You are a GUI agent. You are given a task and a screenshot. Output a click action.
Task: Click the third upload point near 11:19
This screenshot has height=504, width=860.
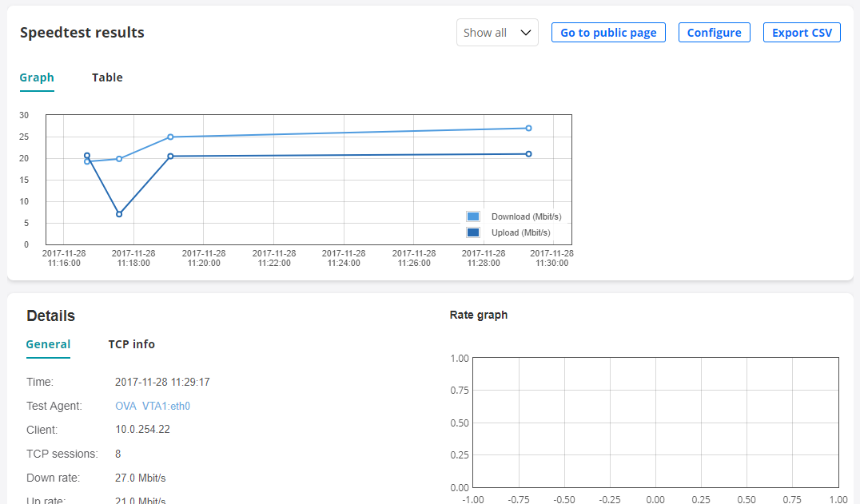170,157
